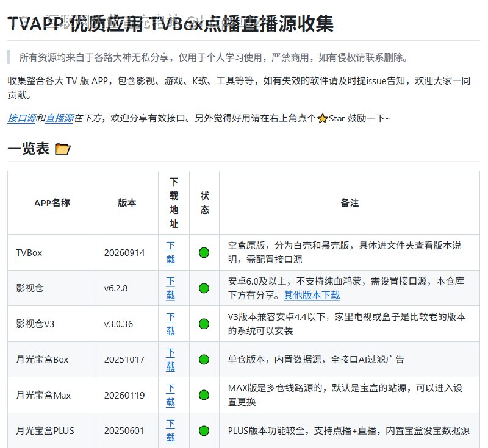Click the 下载 link for 月光宝盒Max
The image size is (488, 448).
(170, 395)
